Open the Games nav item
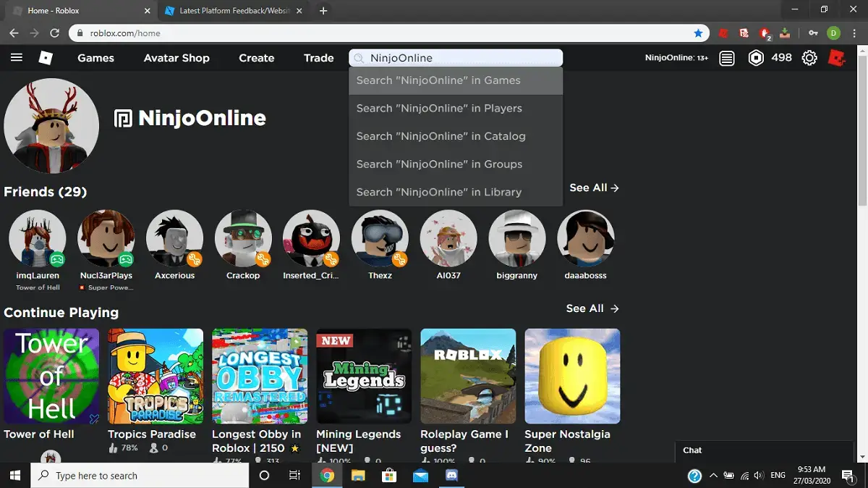 pos(96,58)
